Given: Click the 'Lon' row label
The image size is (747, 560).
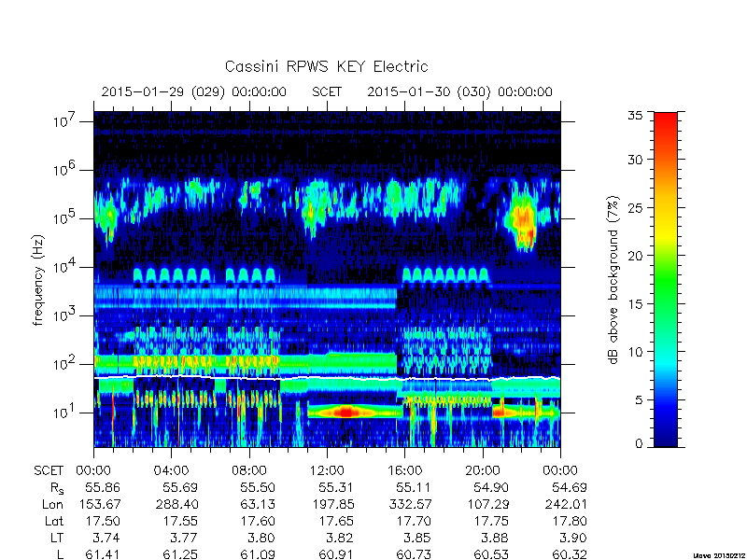Looking at the screenshot, I should click(x=52, y=504).
